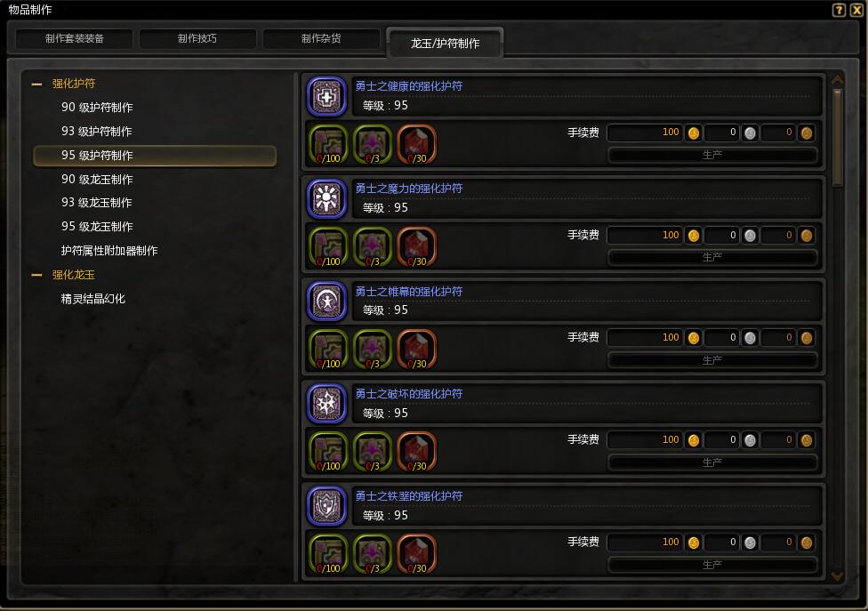Select 勇士之帷幕的强化护符 icon
868x611 pixels.
[x=327, y=301]
